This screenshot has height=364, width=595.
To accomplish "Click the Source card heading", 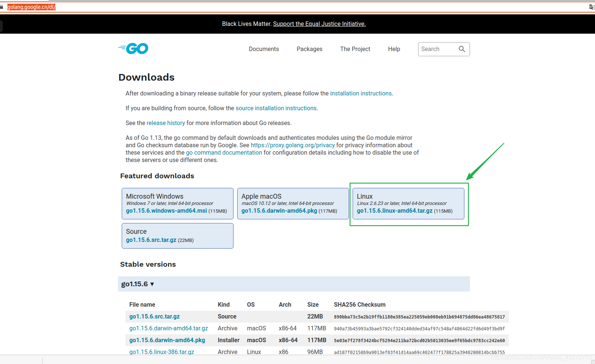I will point(136,231).
